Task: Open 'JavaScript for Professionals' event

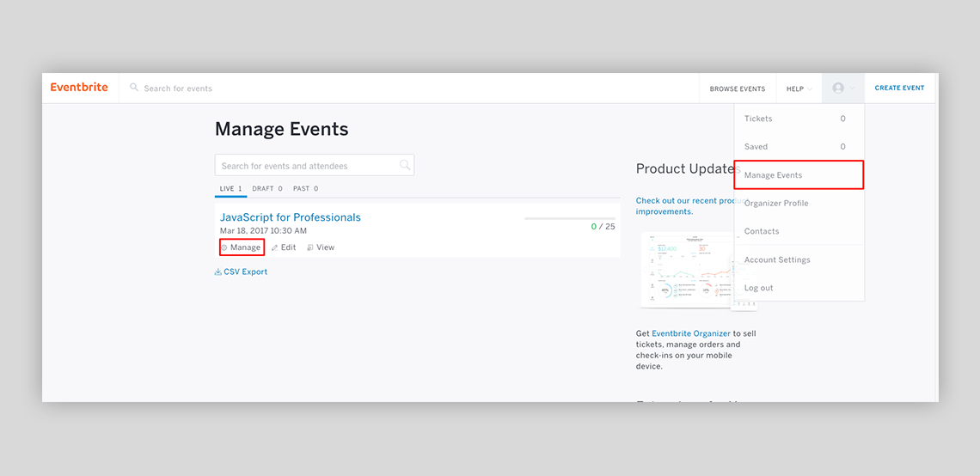Action: [290, 217]
